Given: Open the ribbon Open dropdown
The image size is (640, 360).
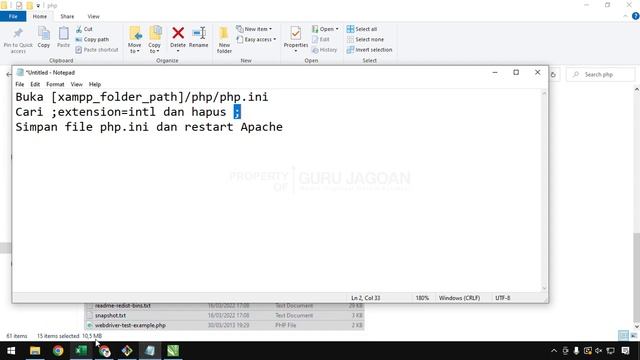Looking at the screenshot, I should (325, 29).
